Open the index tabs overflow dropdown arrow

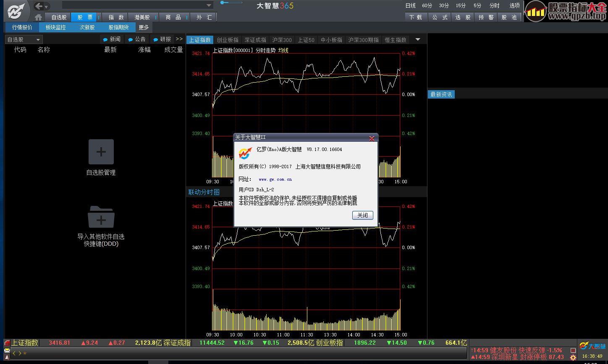[418, 39]
